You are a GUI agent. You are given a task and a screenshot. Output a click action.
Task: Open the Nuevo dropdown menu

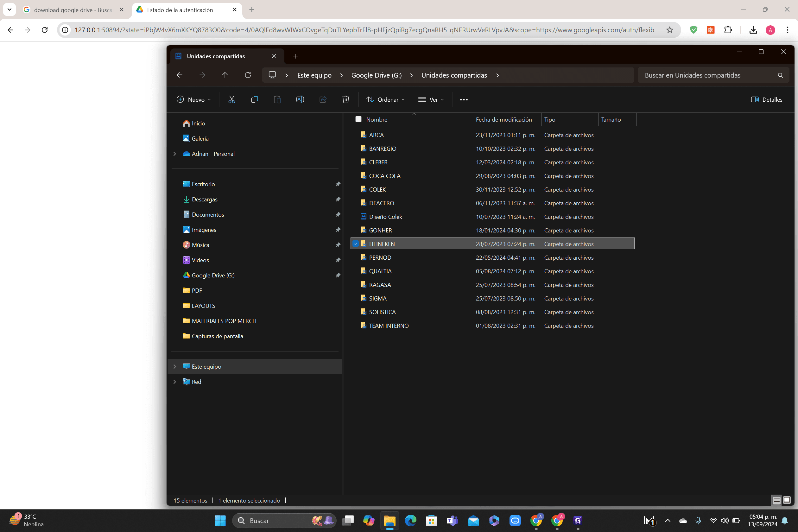tap(194, 99)
